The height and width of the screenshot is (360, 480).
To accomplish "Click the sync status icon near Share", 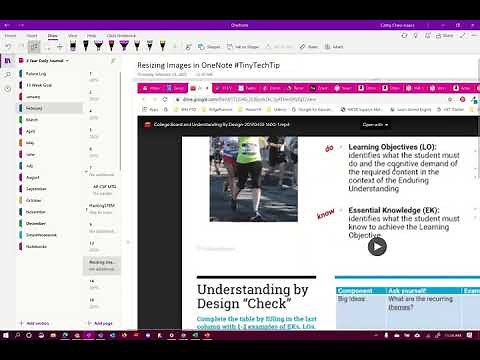I will tap(405, 35).
